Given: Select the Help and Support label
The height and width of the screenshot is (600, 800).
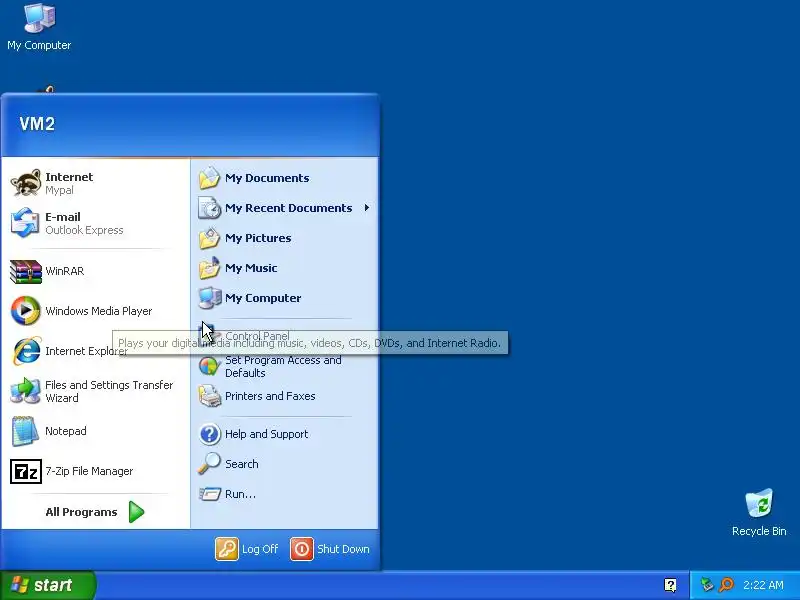Looking at the screenshot, I should 266,434.
